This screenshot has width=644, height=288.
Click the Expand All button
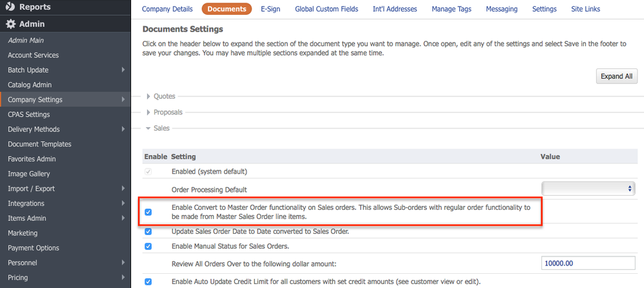616,76
